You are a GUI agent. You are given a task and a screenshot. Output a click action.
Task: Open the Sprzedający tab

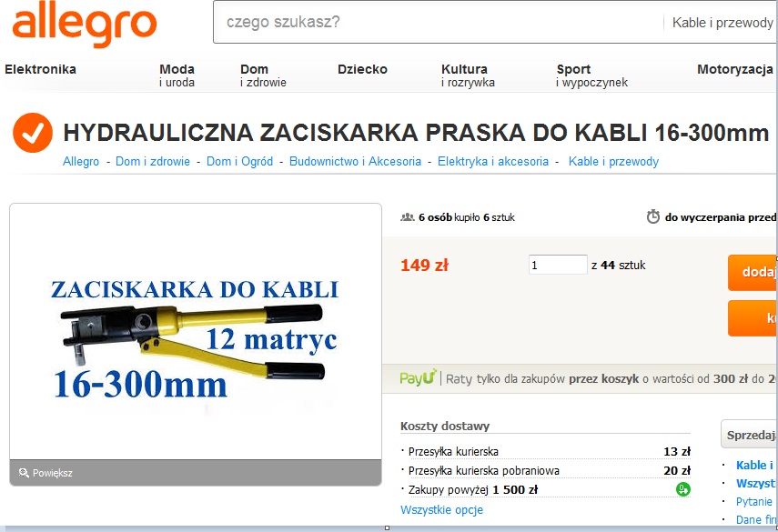(750, 435)
